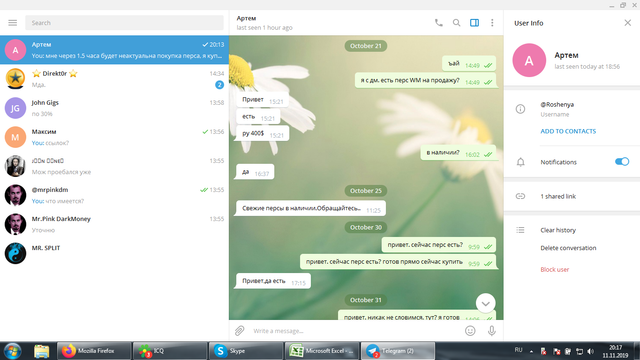Open the Direkt0r chat
This screenshot has width=640, height=360.
pyautogui.click(x=114, y=79)
